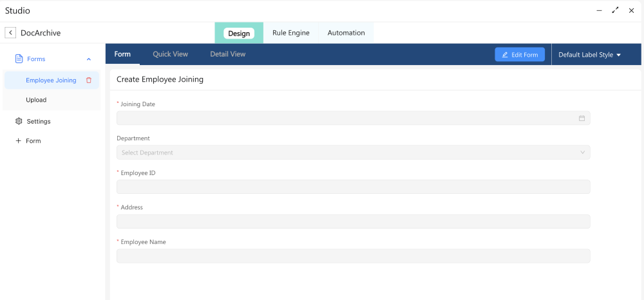Click the Employee ID field label
644x300 pixels.
[x=138, y=173]
